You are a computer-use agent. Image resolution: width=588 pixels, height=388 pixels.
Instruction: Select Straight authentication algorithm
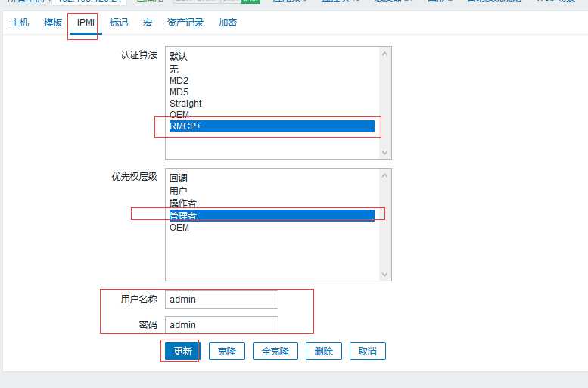click(272, 103)
